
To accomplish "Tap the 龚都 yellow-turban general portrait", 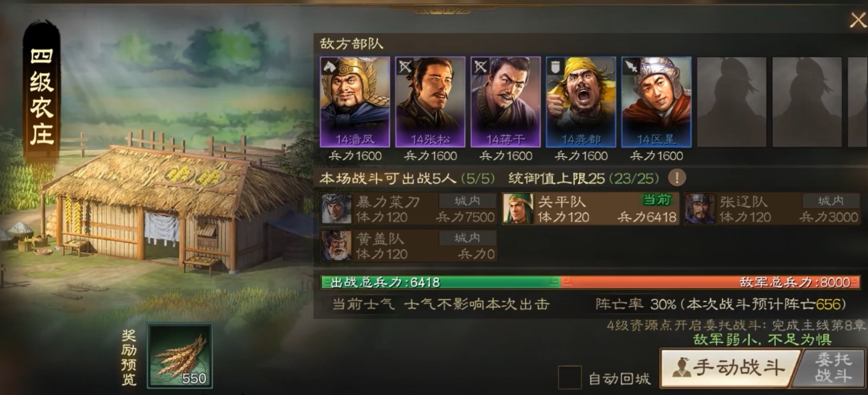I will (581, 102).
